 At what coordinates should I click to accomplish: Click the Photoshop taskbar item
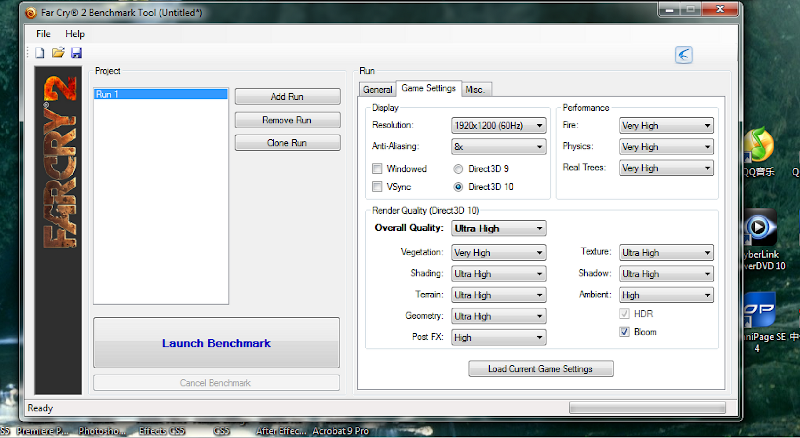[102, 431]
